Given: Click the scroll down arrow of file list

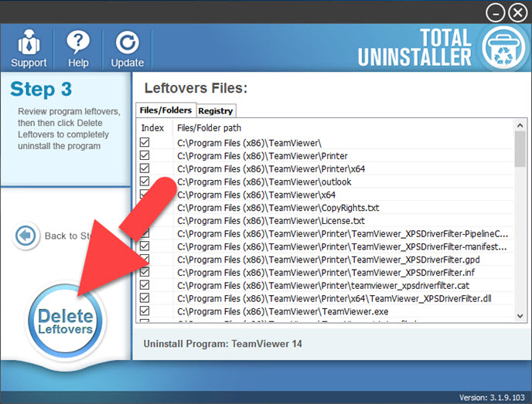Looking at the screenshot, I should [x=520, y=316].
